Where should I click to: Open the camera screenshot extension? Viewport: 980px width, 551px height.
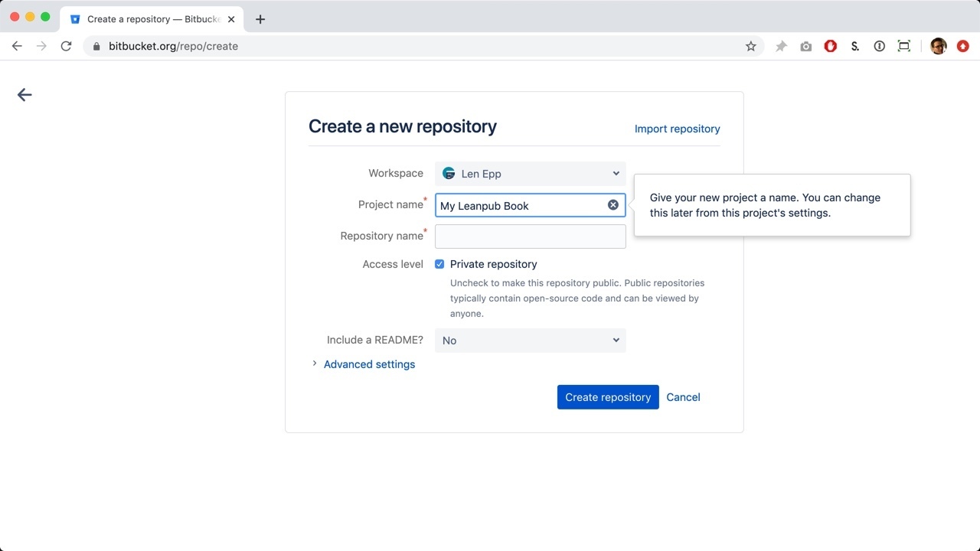click(x=805, y=47)
